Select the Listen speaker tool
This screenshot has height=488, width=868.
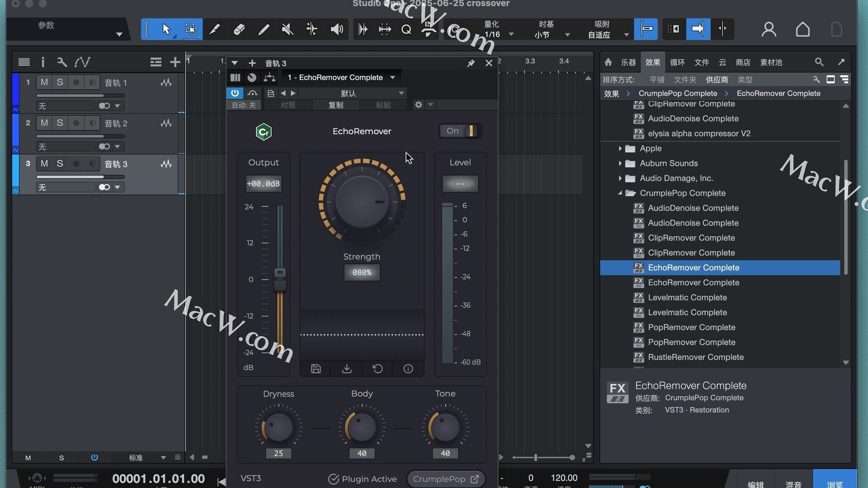coord(336,29)
